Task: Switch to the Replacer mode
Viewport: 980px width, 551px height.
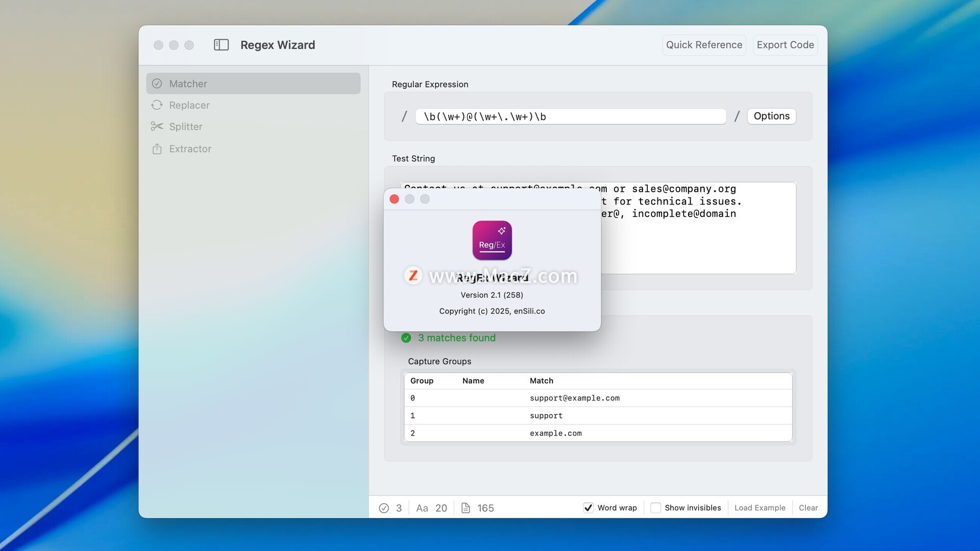Action: [x=189, y=105]
